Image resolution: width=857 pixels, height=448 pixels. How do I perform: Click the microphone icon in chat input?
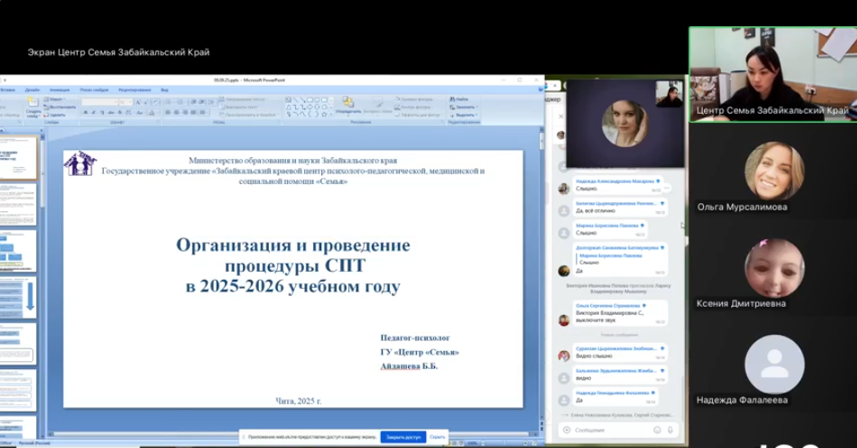pos(670,430)
